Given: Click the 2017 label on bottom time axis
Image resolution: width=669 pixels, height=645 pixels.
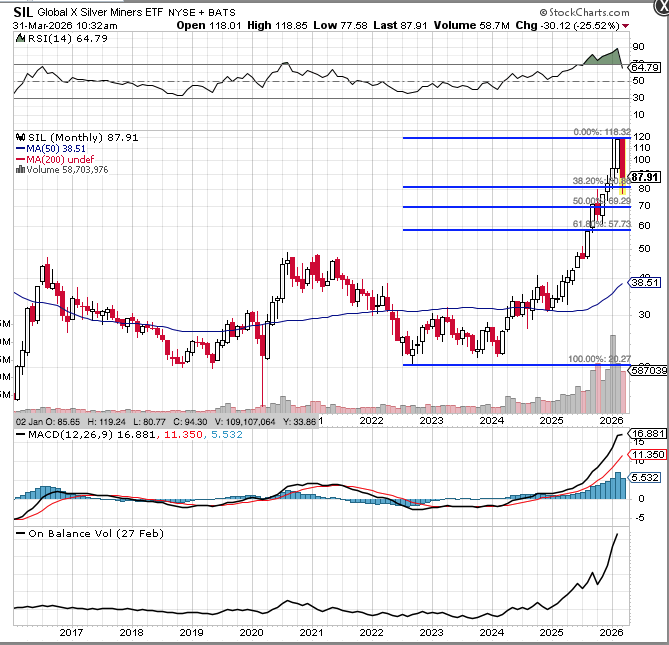Looking at the screenshot, I should (x=71, y=633).
